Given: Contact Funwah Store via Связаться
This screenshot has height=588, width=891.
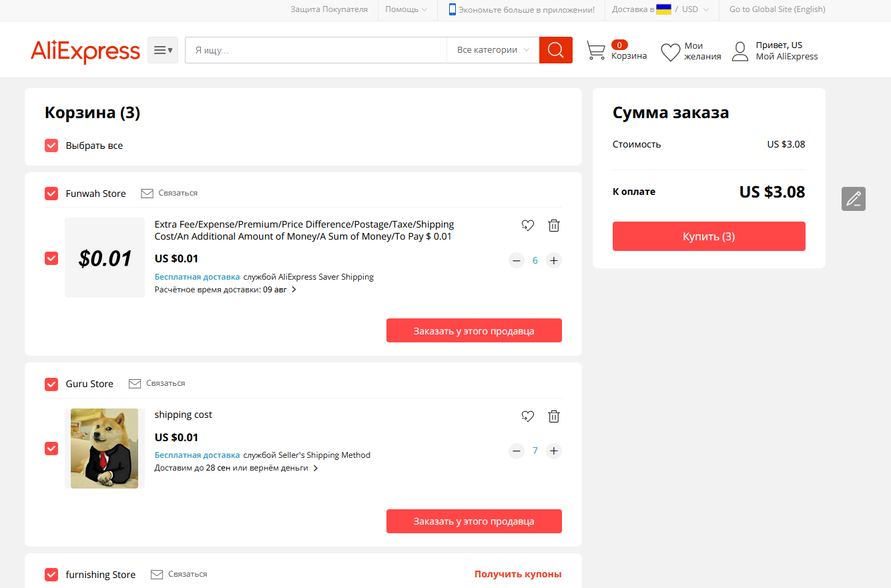Looking at the screenshot, I should coord(178,194).
